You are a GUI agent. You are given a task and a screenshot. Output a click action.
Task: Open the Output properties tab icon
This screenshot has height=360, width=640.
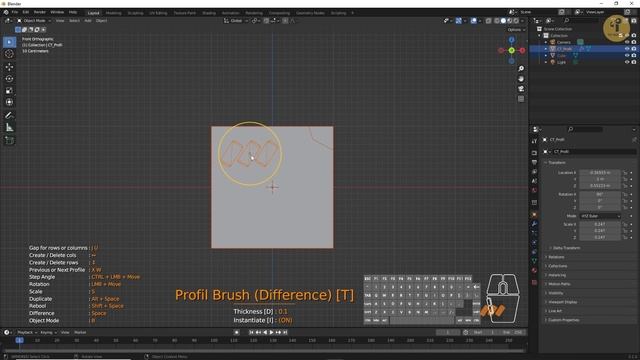[534, 162]
